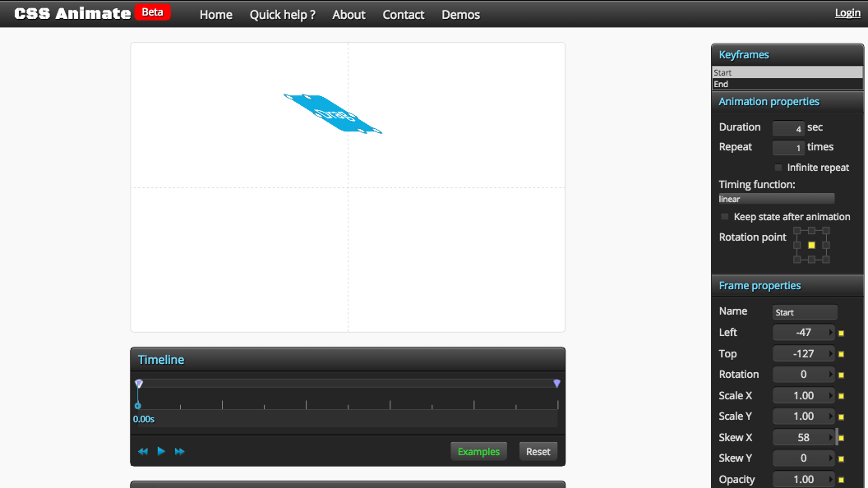Click the Login link
Screen dimensions: 868x488
pos(847,12)
